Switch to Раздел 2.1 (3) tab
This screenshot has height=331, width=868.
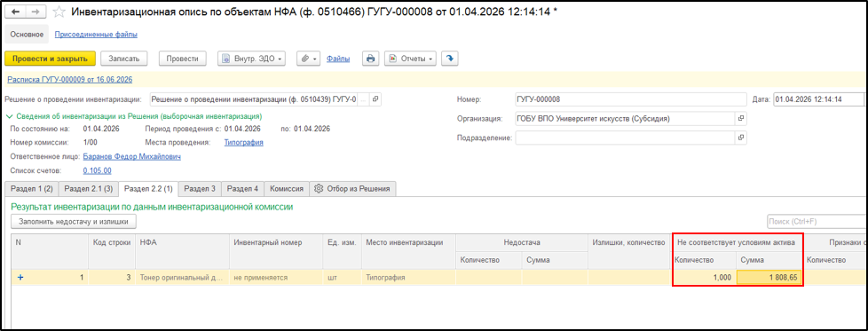(x=89, y=189)
